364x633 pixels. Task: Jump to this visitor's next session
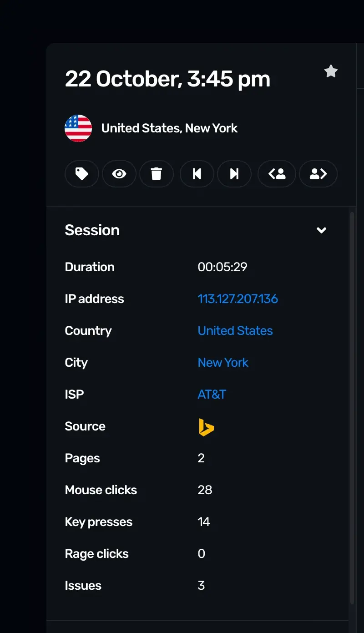point(318,174)
